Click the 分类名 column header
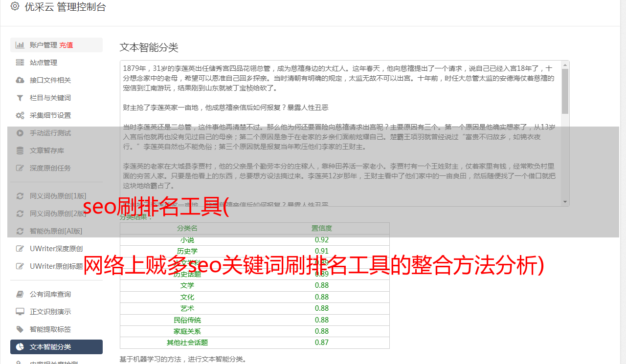 187,228
